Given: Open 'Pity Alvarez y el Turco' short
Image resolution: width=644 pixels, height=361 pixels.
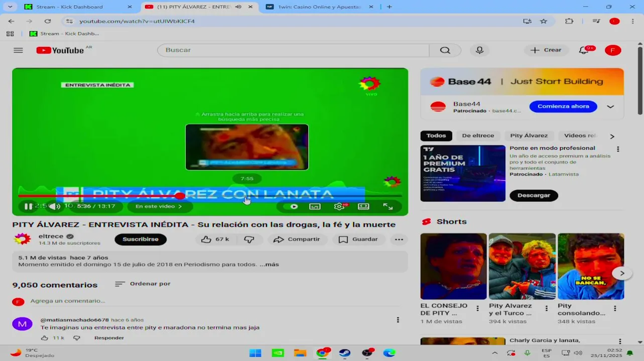Looking at the screenshot, I should tap(522, 266).
